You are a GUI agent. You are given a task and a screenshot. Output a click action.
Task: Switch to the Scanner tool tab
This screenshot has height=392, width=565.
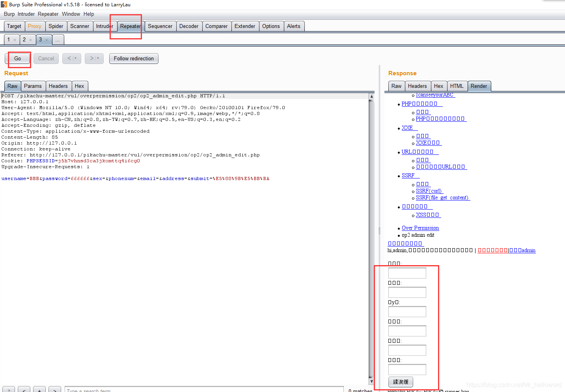click(80, 26)
